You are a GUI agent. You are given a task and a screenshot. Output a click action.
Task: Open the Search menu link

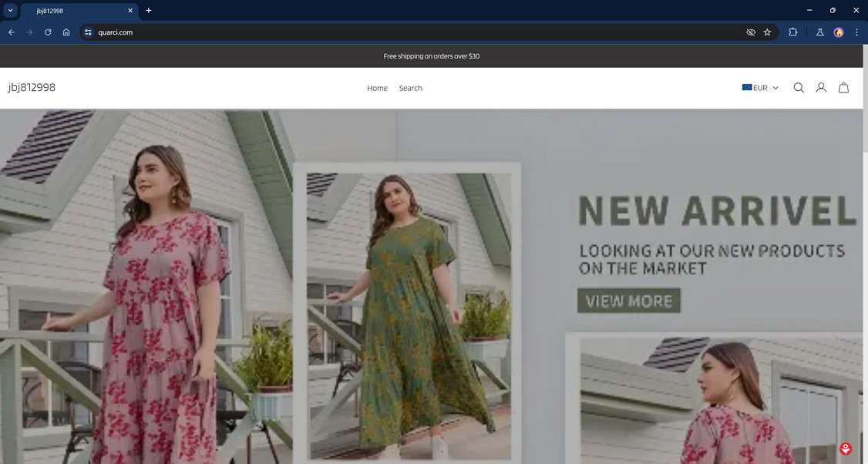(x=410, y=88)
